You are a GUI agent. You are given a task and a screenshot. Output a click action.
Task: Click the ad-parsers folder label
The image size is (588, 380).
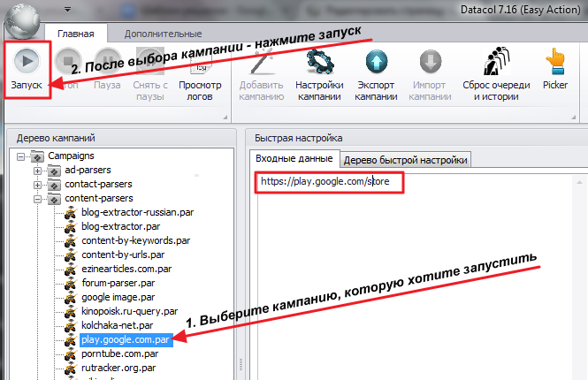pos(88,171)
